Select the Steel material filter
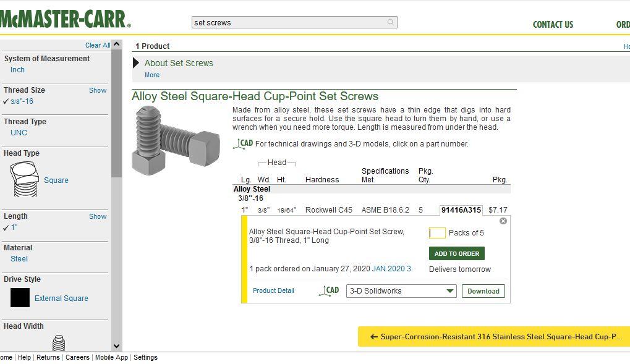Viewport: 630px width, 364px height. (x=19, y=259)
